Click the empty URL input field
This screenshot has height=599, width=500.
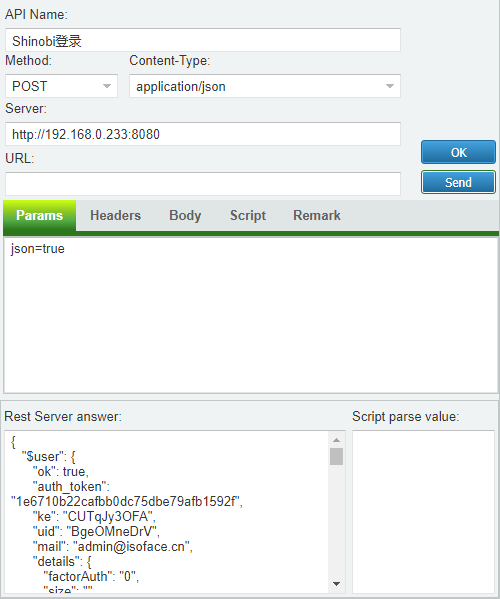203,184
